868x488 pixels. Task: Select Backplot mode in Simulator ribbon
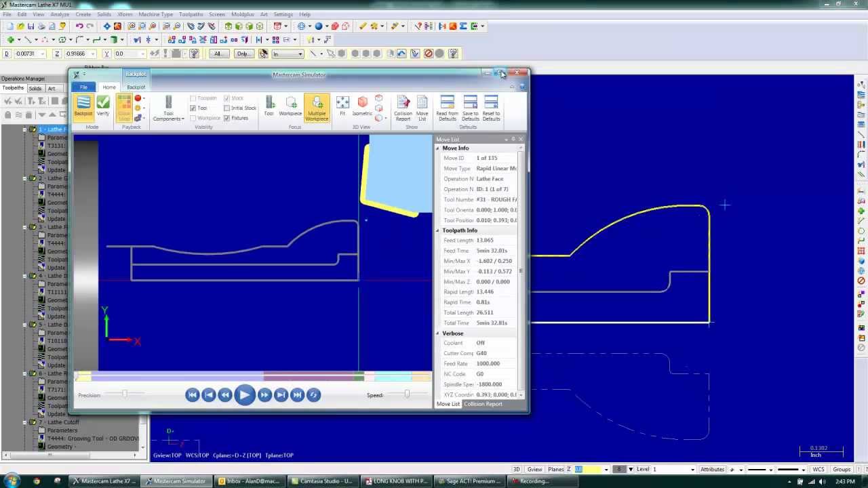pyautogui.click(x=83, y=108)
